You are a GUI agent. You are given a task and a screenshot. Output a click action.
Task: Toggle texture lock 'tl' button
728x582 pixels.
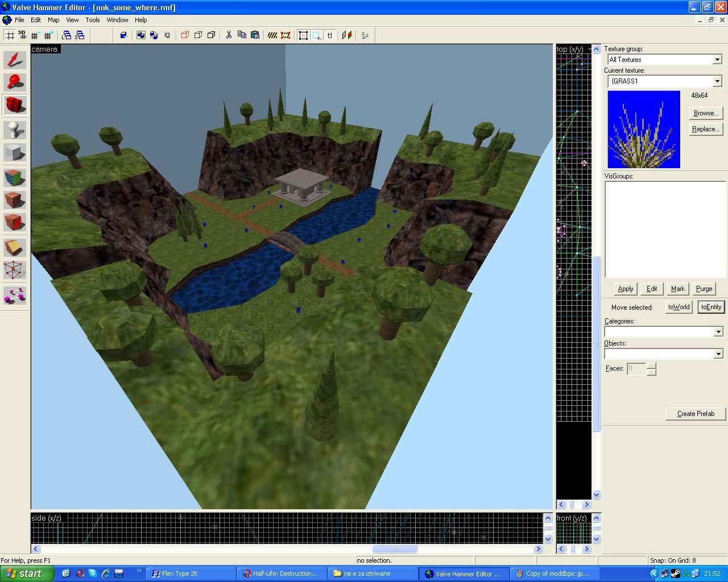click(x=330, y=35)
